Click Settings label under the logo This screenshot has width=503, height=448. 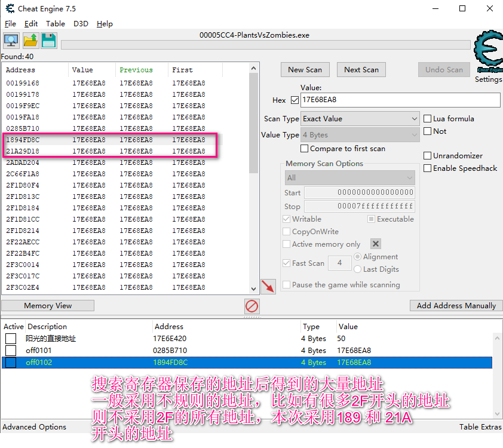point(488,79)
